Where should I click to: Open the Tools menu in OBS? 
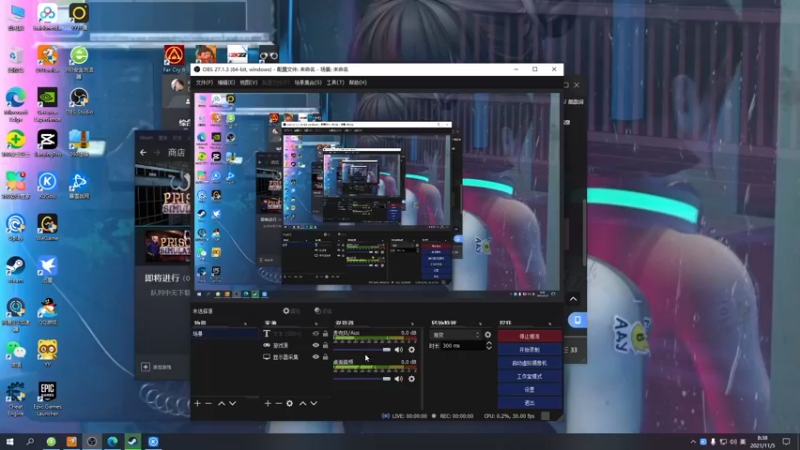click(x=335, y=83)
